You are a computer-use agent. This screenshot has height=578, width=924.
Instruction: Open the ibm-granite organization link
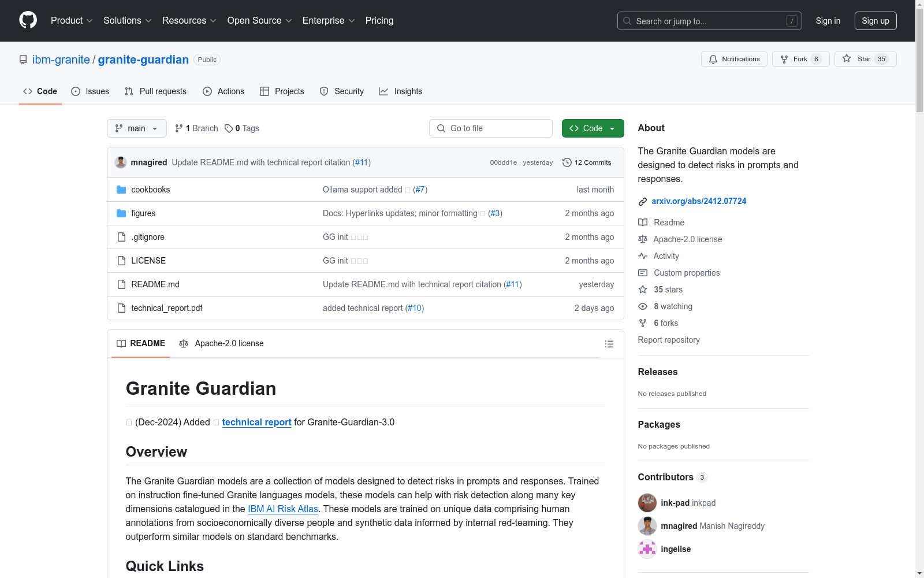(61, 60)
